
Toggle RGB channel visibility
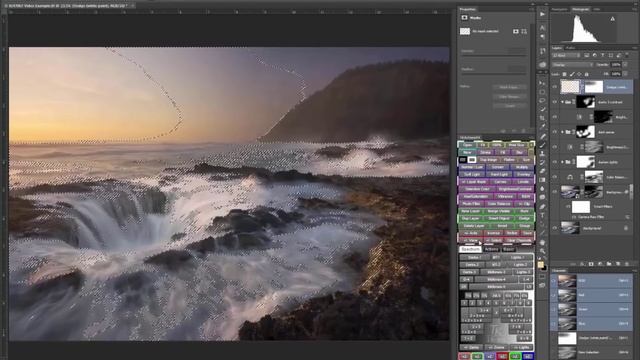[554, 281]
